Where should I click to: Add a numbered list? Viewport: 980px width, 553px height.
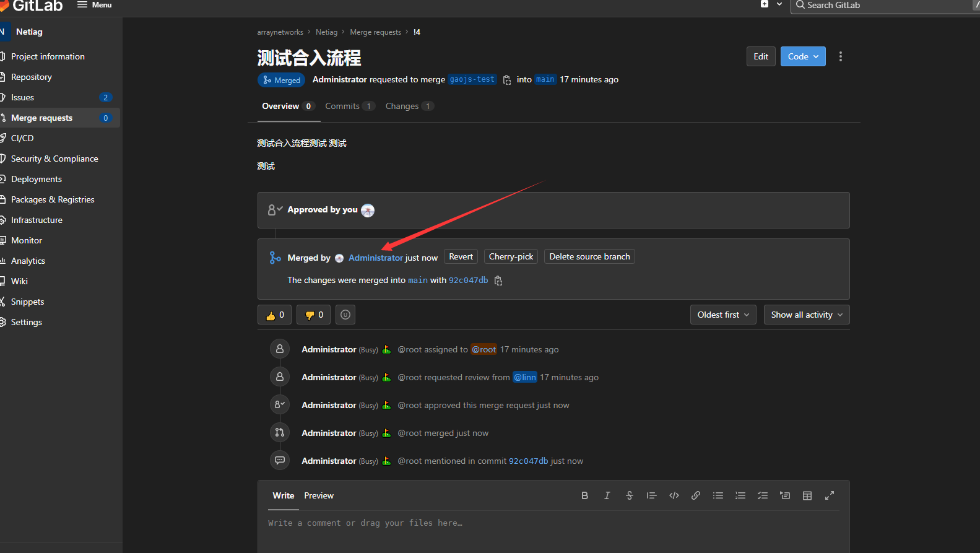(x=740, y=495)
